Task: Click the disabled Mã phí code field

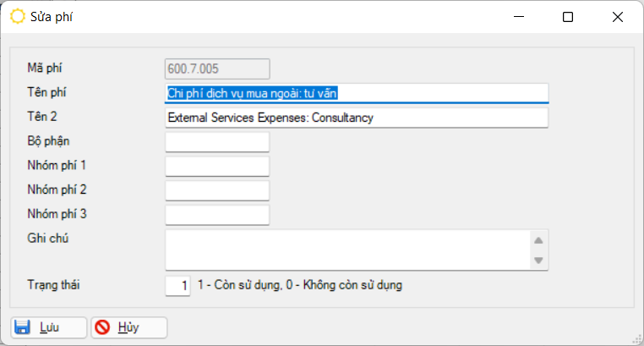Action: click(x=216, y=69)
